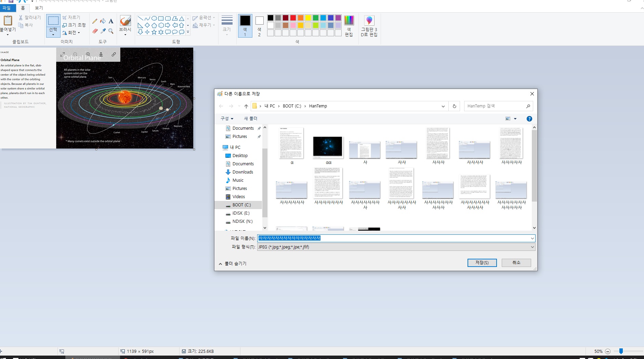Select the Eraser tool
Viewport: 644px width, 359px height.
pos(95,31)
